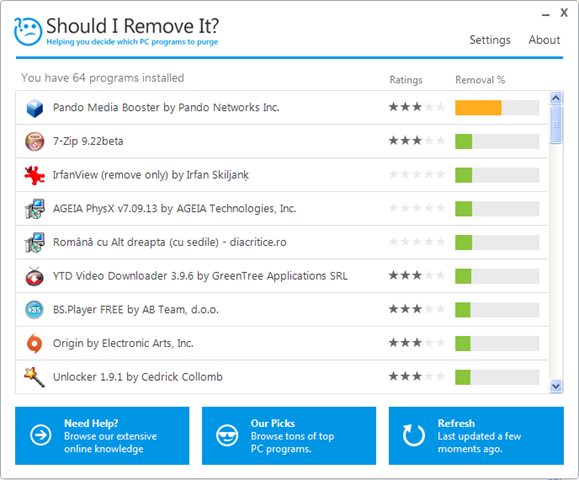Image resolution: width=579 pixels, height=480 pixels.
Task: Click the orange removal bar for Pando Media Booster
Action: (x=478, y=108)
